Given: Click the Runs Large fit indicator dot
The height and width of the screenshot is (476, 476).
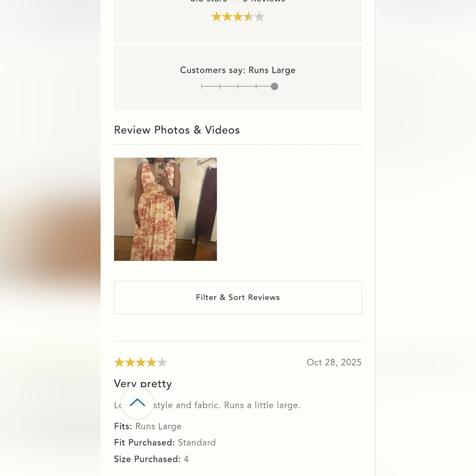Looking at the screenshot, I should (x=275, y=87).
